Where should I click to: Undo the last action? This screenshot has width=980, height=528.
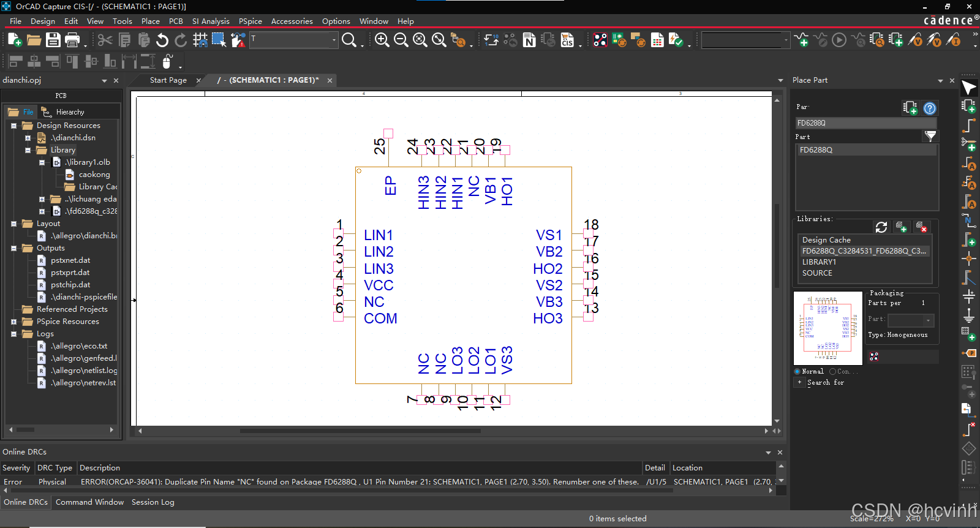click(x=162, y=40)
